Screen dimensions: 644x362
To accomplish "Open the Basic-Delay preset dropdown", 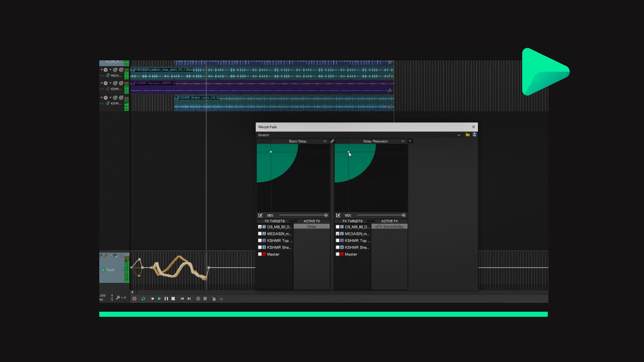I will pyautogui.click(x=325, y=141).
